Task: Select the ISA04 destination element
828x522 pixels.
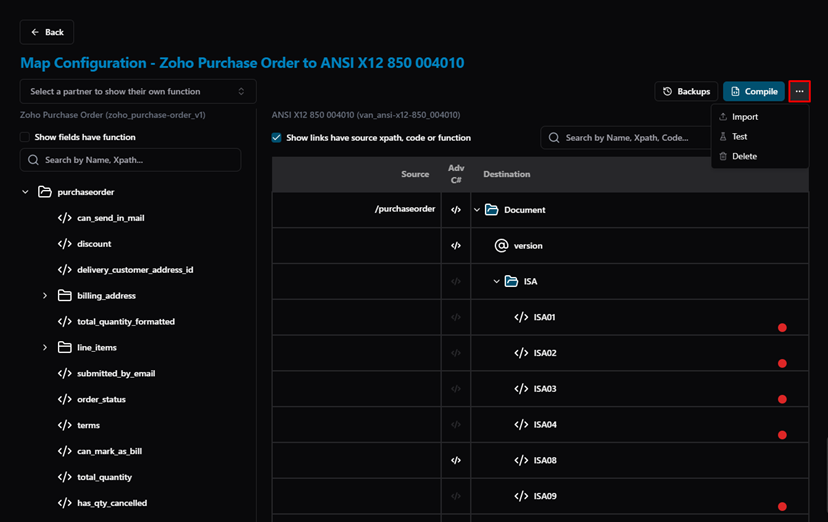Action: click(x=545, y=425)
